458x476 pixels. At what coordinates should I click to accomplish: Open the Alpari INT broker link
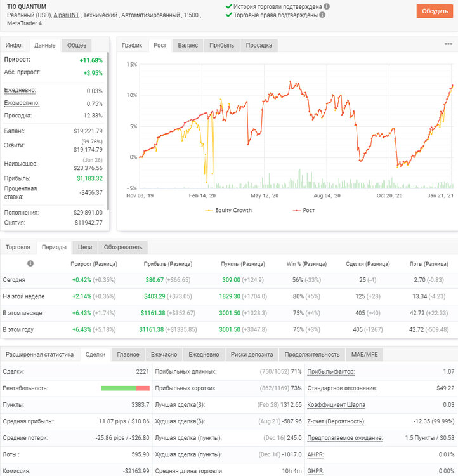pos(66,15)
